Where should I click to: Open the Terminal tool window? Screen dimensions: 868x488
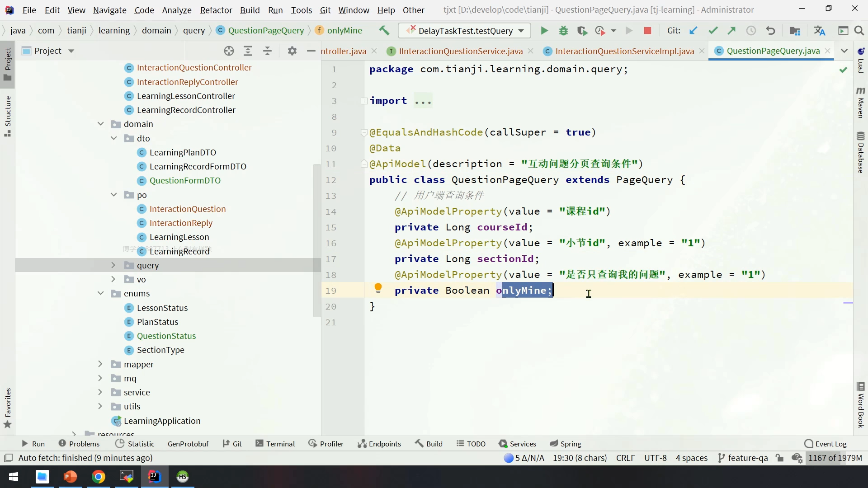[275, 444]
